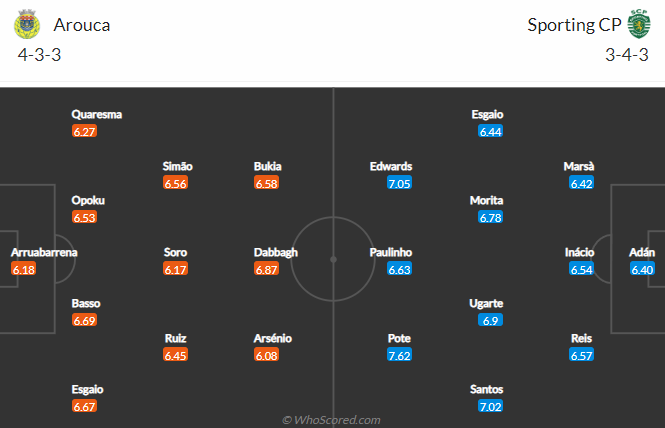Click player name Basso
This screenshot has height=428, width=665.
point(86,303)
